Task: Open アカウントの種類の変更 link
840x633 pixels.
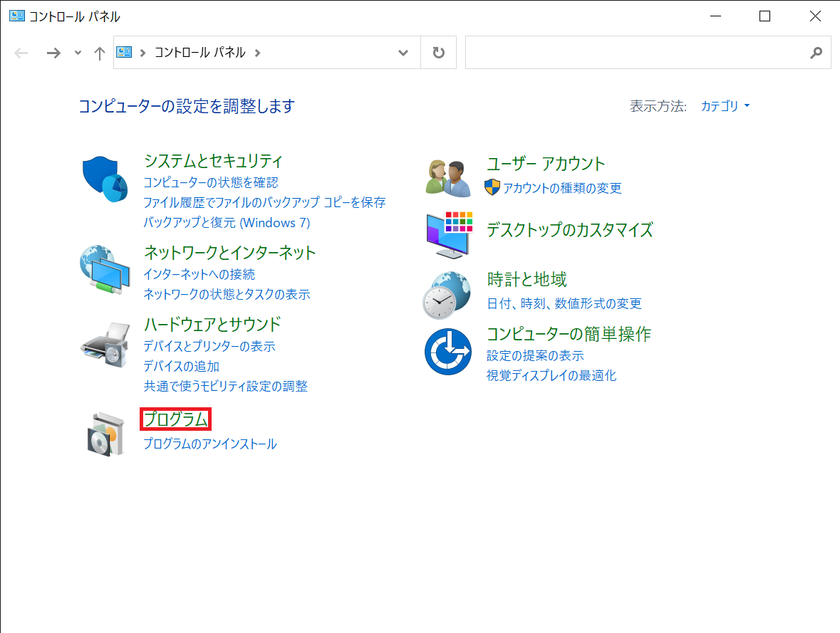Action: pyautogui.click(x=561, y=188)
